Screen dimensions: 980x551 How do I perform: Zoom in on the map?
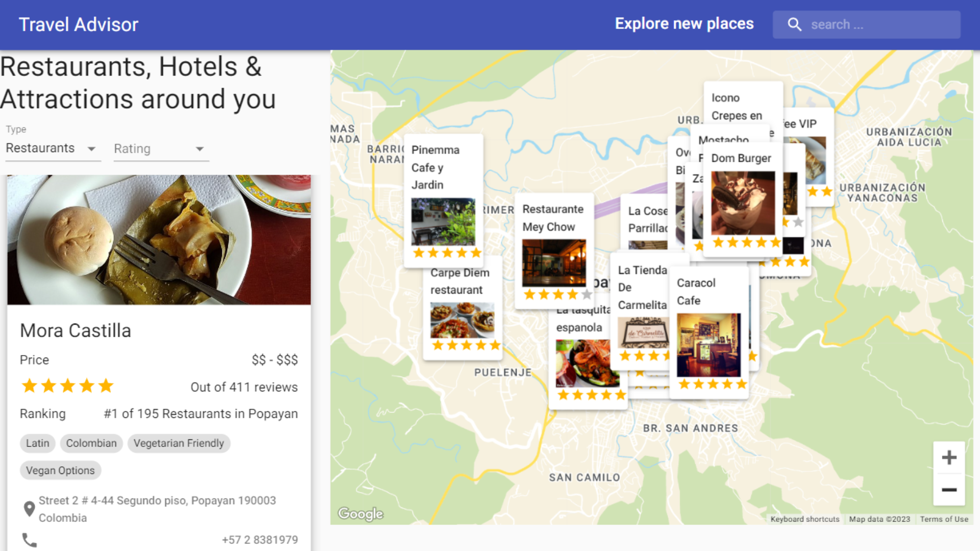pos(949,458)
